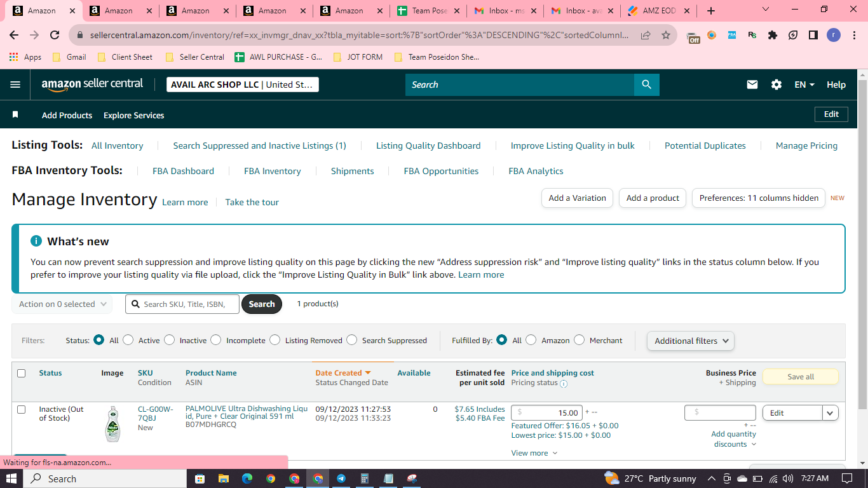Open the volume control in system tray
Screen dimensions: 868x488
(788, 478)
